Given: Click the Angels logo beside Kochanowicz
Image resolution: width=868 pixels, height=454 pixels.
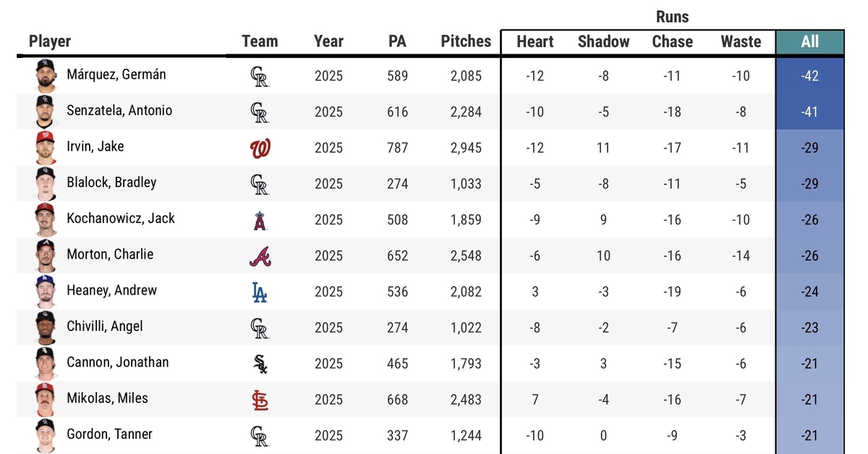Looking at the screenshot, I should pos(260,220).
